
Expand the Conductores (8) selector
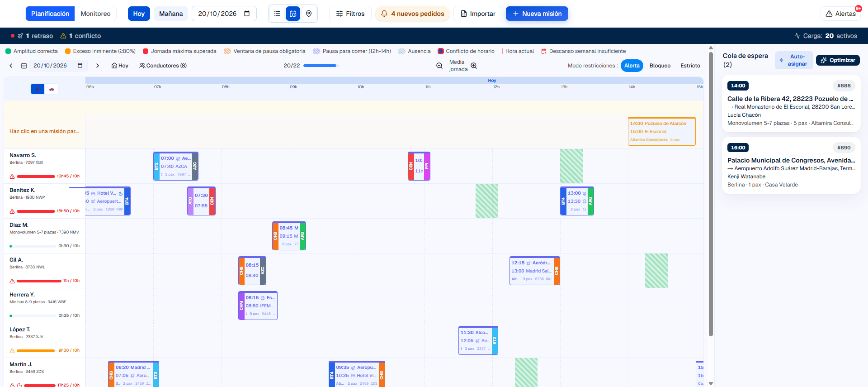pos(163,66)
